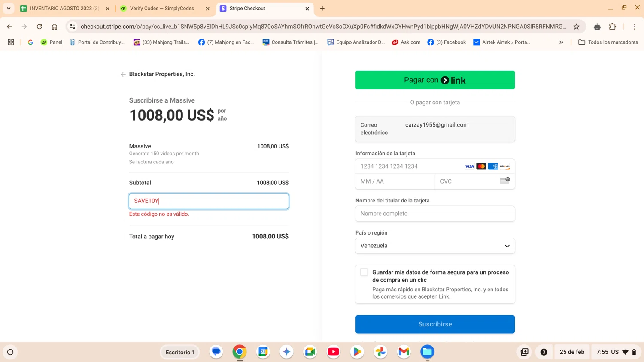
Task: Open the Portal de Contribuy bookmark
Action: tap(97, 42)
